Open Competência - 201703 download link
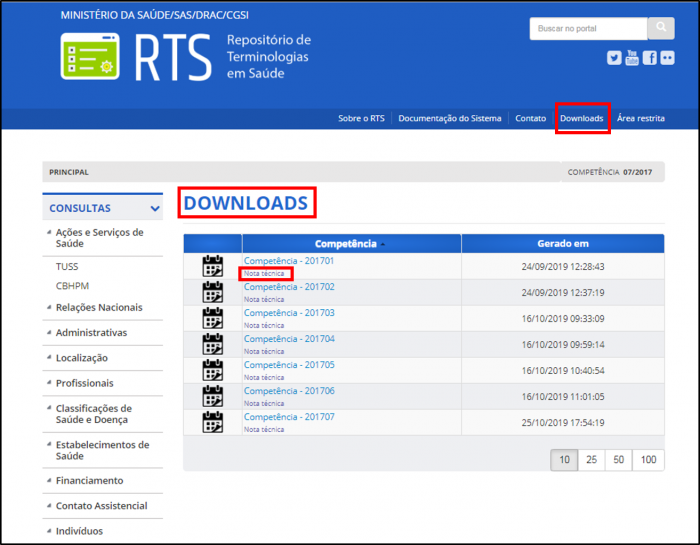 point(289,313)
